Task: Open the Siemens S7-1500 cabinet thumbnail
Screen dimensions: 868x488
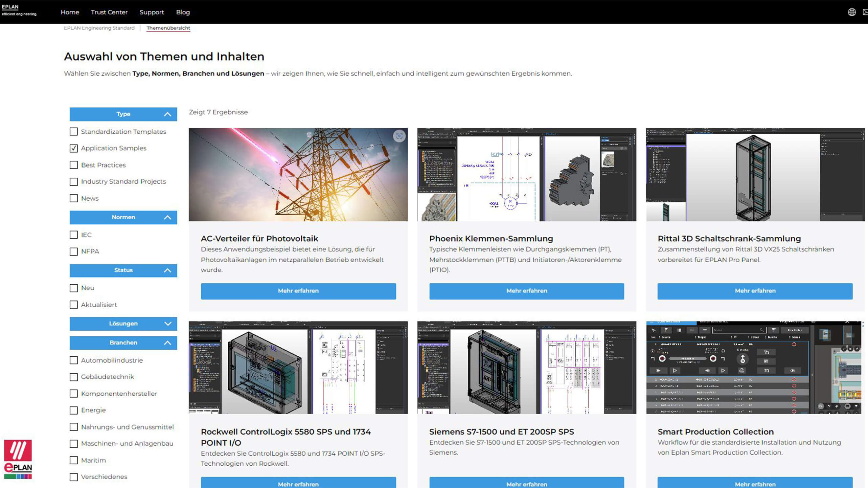Action: tap(527, 368)
